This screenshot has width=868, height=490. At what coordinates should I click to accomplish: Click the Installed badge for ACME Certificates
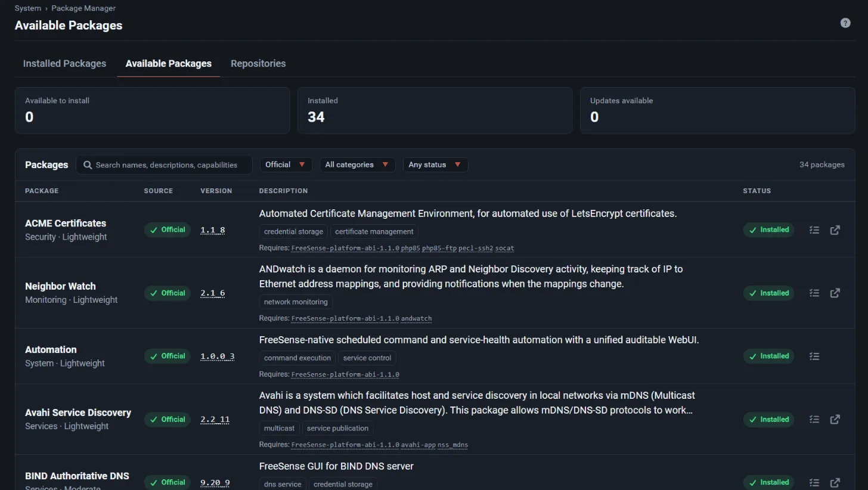(x=768, y=230)
